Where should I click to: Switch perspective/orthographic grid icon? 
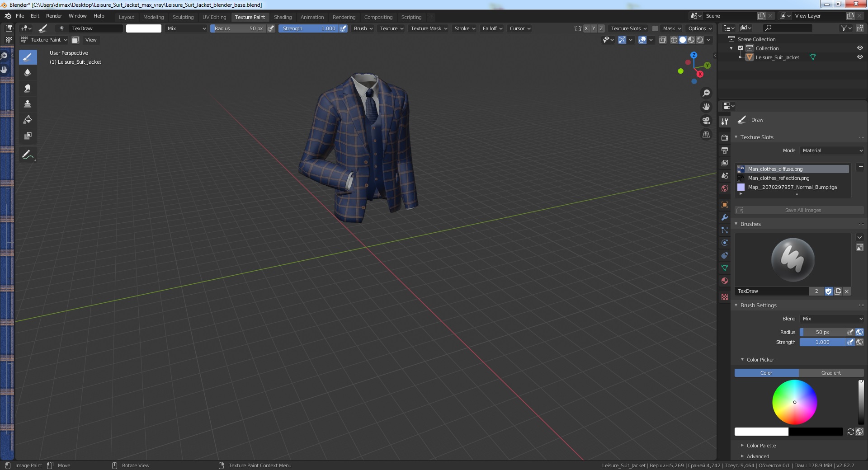706,135
